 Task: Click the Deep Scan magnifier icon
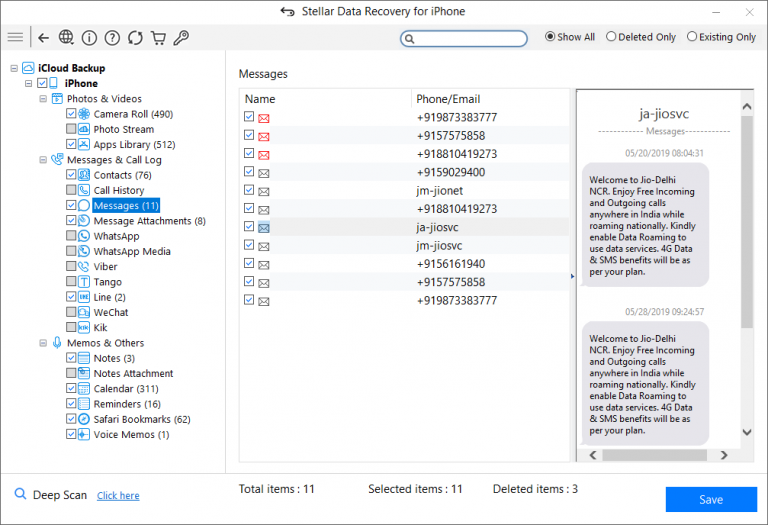[x=20, y=494]
